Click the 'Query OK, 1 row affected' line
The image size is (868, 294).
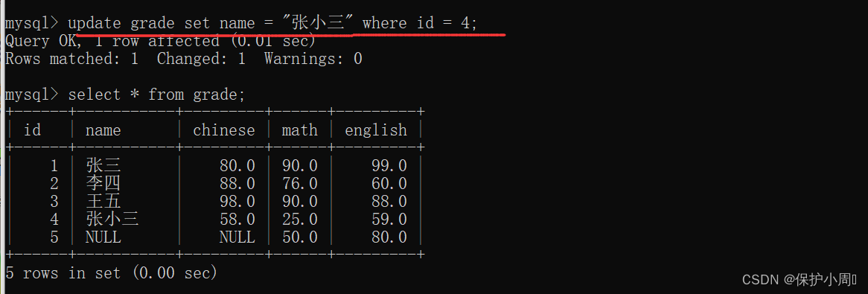[161, 41]
